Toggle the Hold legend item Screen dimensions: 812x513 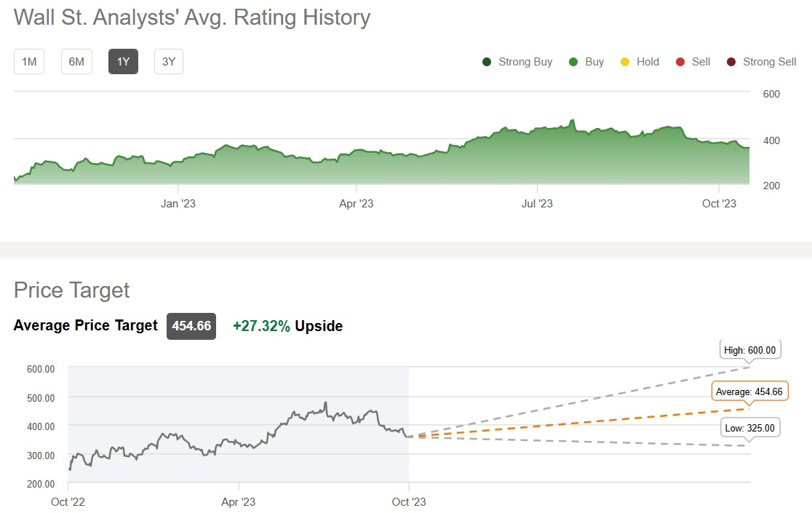[x=647, y=62]
